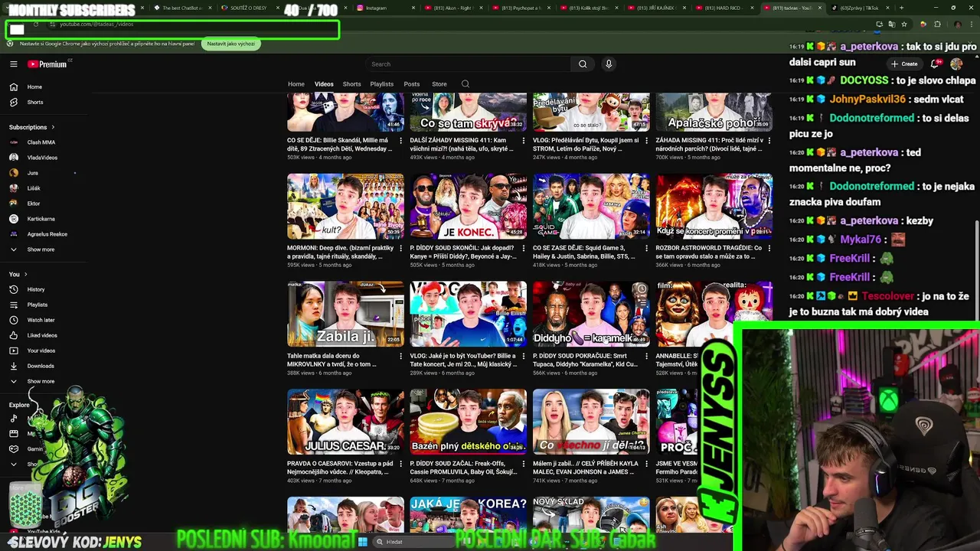Open Liked videos list
The image size is (980, 551).
(42, 335)
